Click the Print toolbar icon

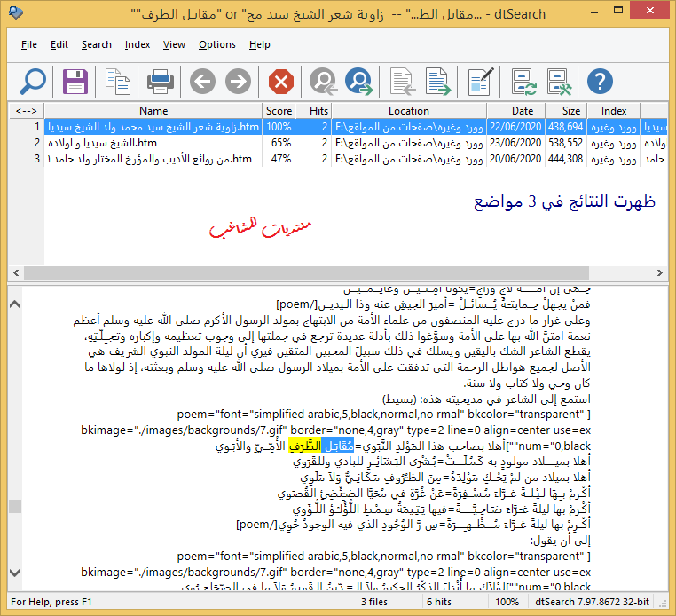pyautogui.click(x=161, y=83)
